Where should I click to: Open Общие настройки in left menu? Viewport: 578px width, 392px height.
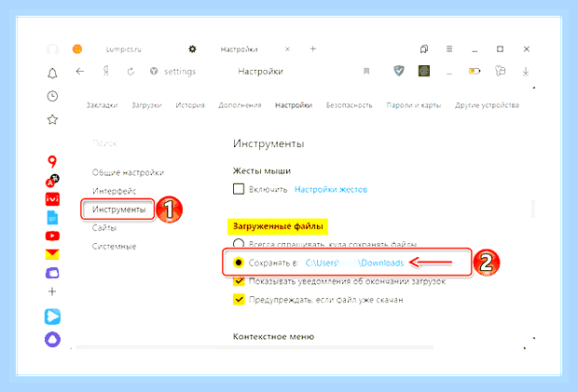128,172
